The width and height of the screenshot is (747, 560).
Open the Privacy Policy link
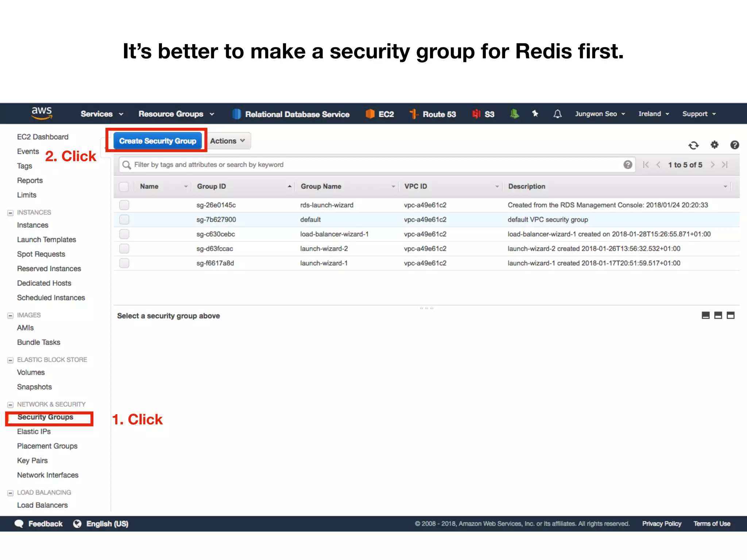pyautogui.click(x=661, y=524)
